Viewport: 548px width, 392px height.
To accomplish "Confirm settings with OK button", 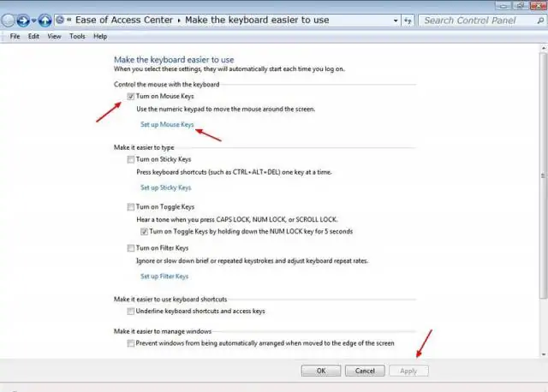I will [321, 371].
